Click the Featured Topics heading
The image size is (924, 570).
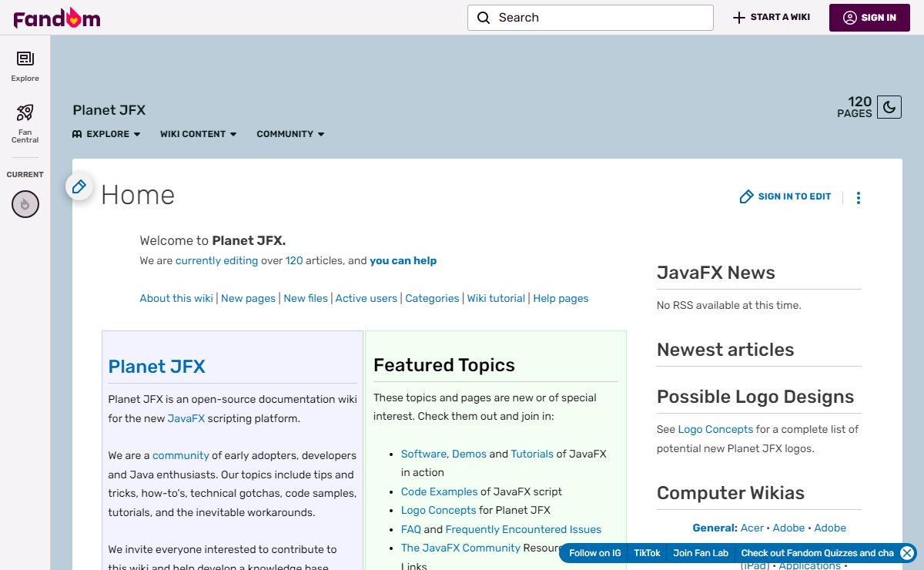[444, 365]
